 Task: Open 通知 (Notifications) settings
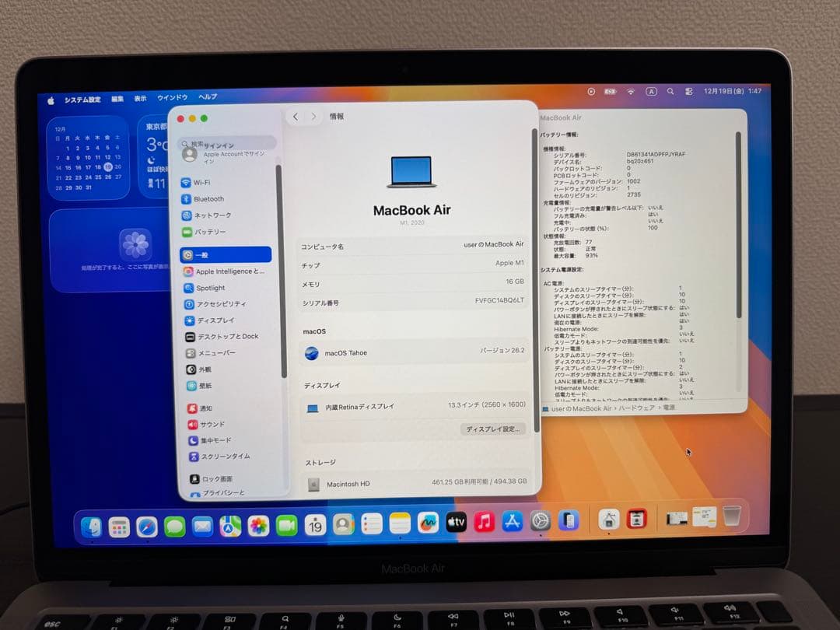coord(204,408)
